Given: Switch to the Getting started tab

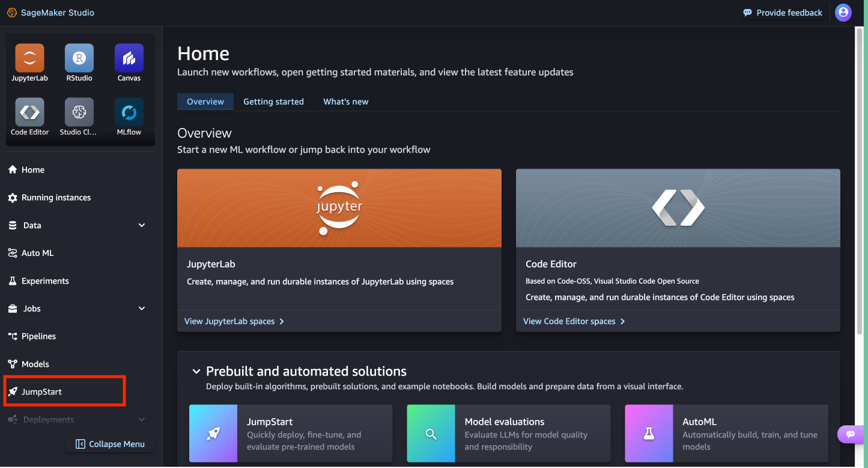Looking at the screenshot, I should [273, 102].
